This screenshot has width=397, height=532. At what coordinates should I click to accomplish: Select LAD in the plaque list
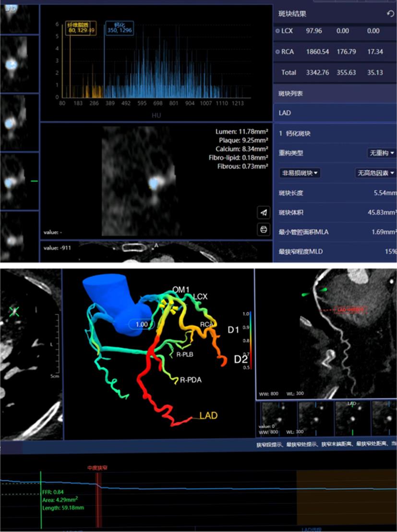coord(285,113)
